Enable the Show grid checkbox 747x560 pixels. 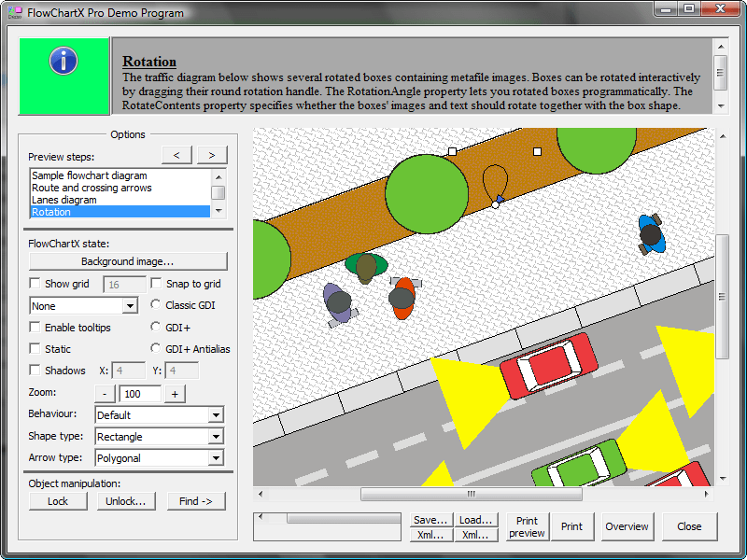(x=35, y=284)
